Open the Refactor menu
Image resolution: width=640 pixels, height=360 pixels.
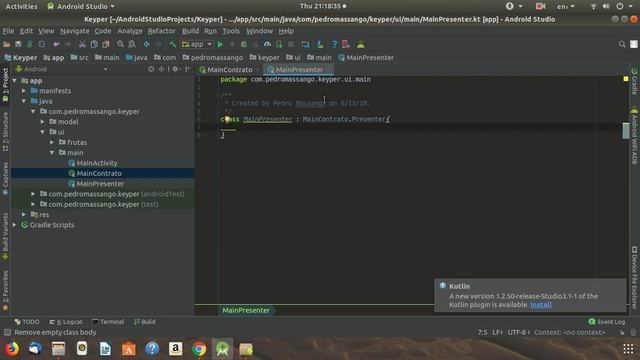tap(162, 31)
